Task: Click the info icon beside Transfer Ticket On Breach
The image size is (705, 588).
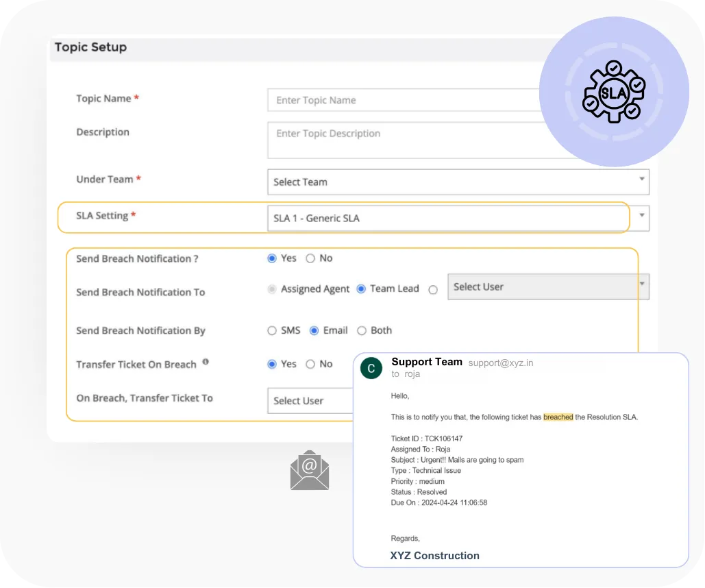Action: [206, 362]
